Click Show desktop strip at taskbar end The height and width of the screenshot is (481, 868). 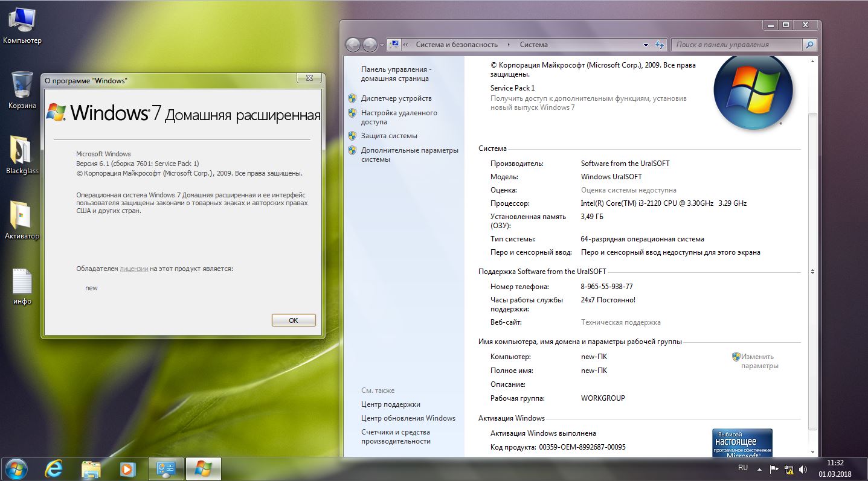point(863,469)
